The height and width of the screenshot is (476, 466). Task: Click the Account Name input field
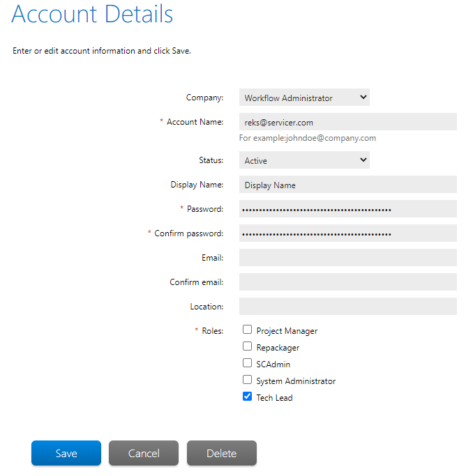coord(347,122)
